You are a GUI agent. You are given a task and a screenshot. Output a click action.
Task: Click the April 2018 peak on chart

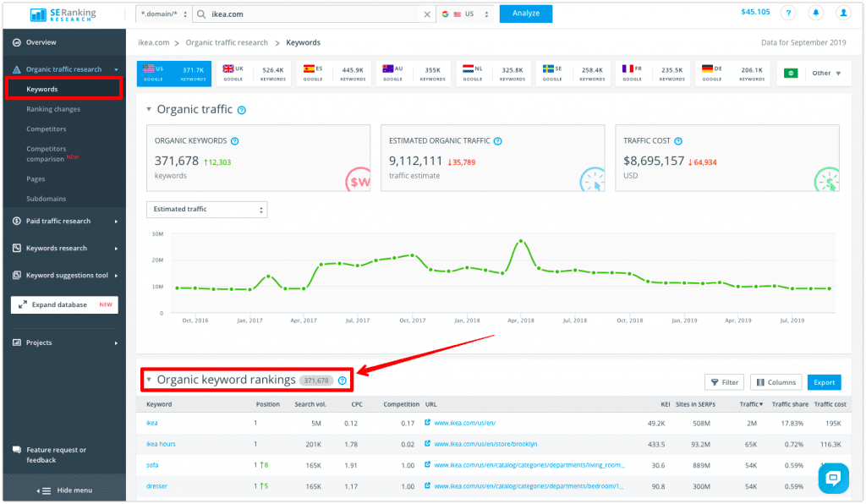tap(521, 241)
